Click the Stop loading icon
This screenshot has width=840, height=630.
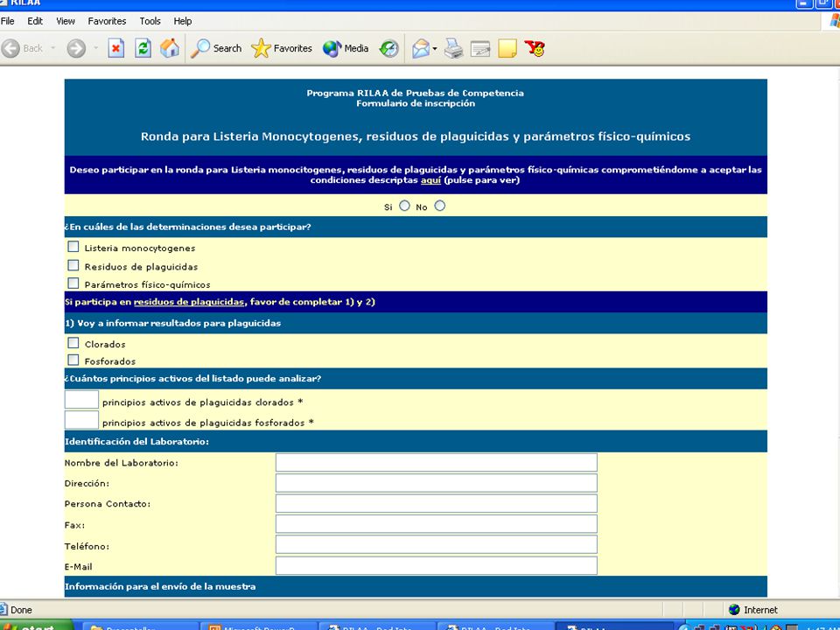(x=115, y=49)
